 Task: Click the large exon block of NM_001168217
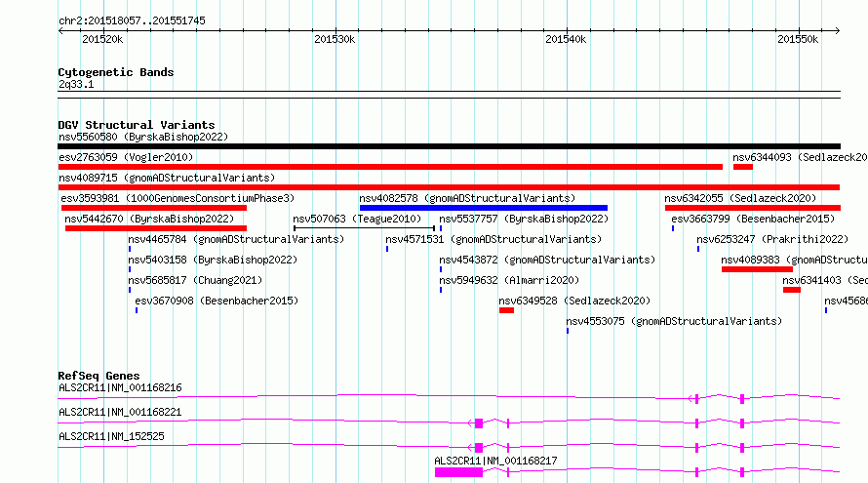pyautogui.click(x=458, y=472)
